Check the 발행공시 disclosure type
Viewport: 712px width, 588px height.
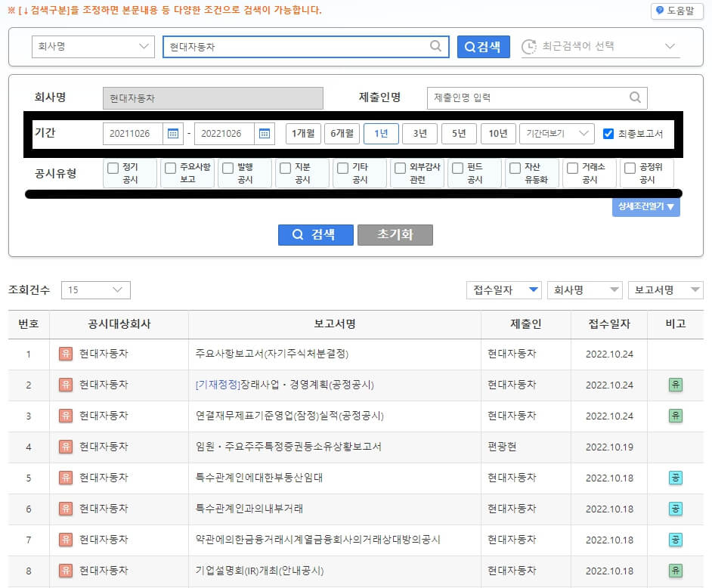(x=228, y=168)
